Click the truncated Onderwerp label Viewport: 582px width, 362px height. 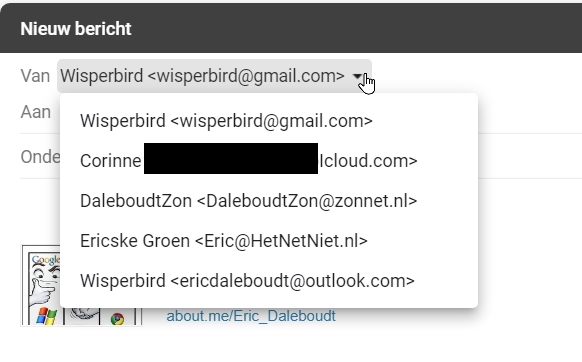[x=40, y=157]
